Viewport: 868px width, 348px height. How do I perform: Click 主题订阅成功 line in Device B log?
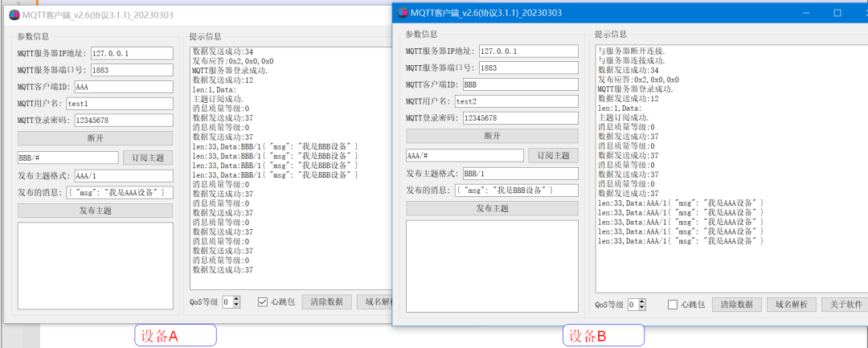coord(624,117)
